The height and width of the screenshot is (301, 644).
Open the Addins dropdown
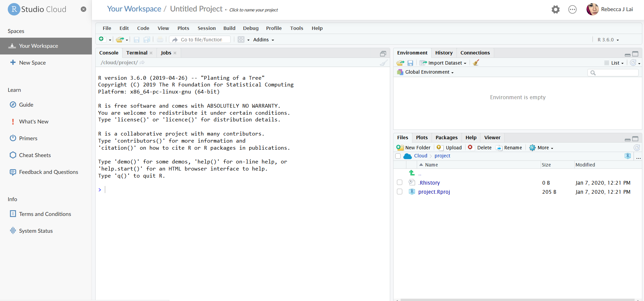264,40
